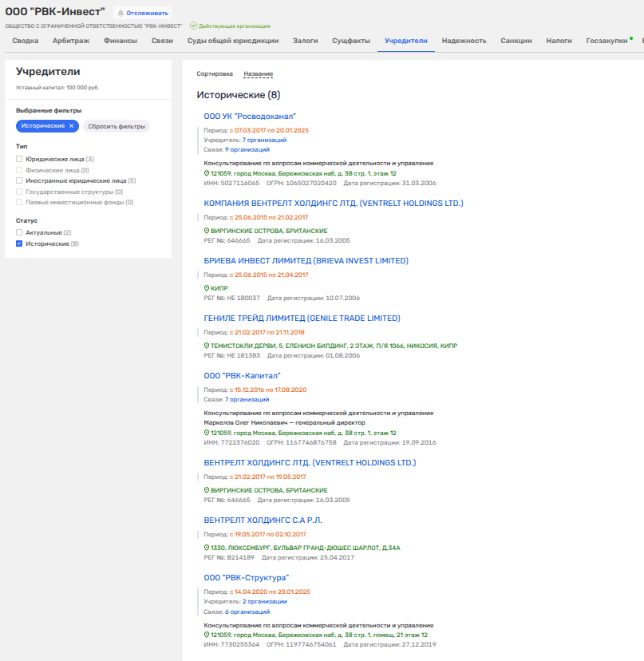Check the Иностранные юридические лица filter
Image resolution: width=644 pixels, height=661 pixels.
19,181
